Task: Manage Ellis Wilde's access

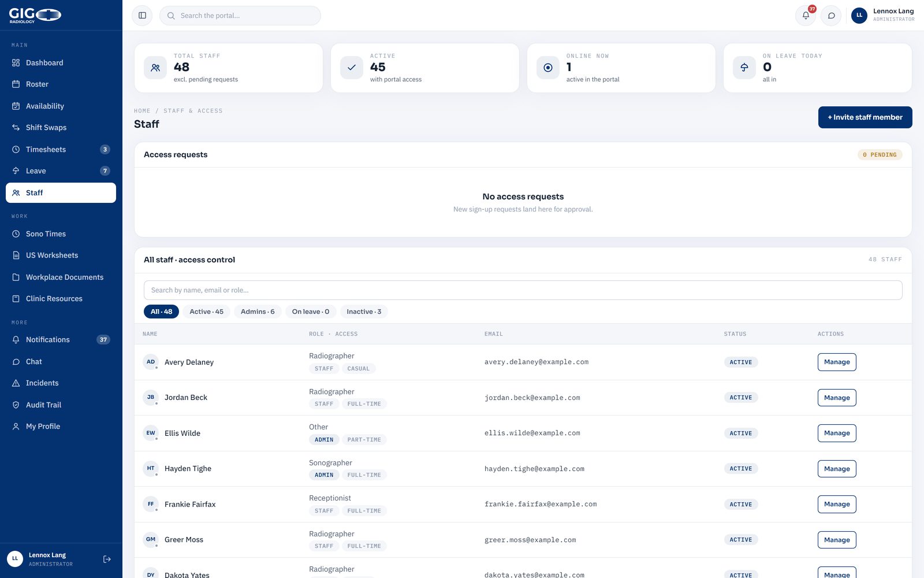Action: click(x=837, y=433)
